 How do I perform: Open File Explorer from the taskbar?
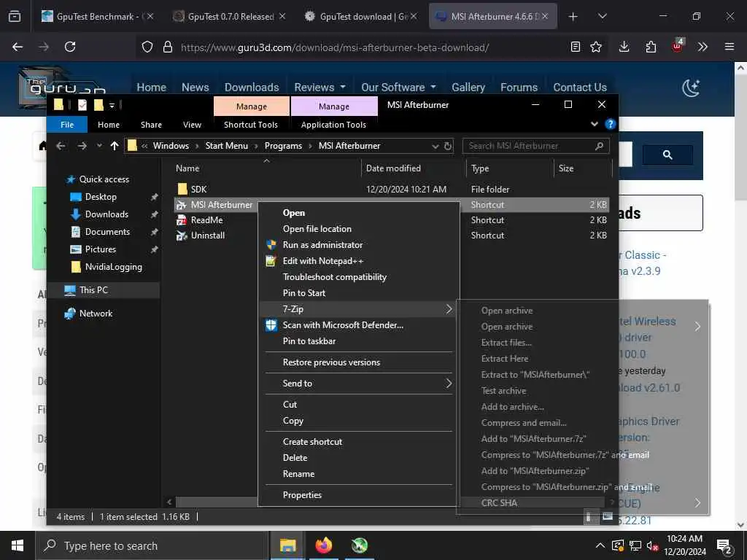click(287, 545)
